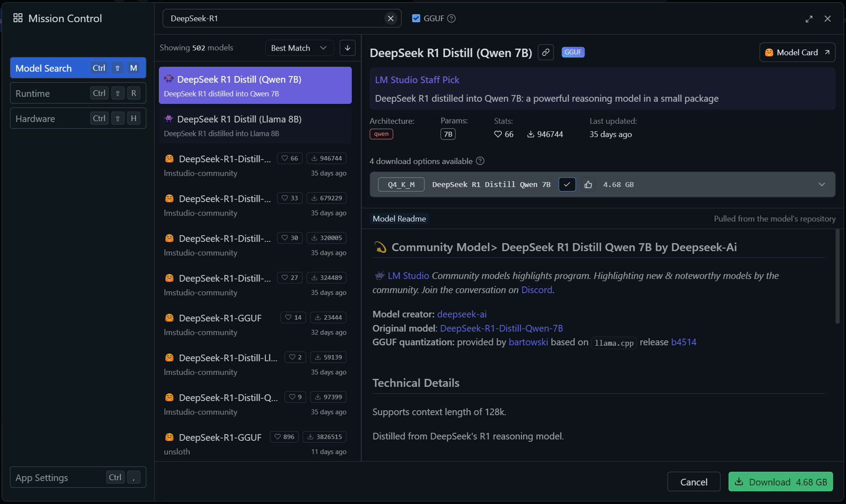
Task: Click the thumbs up recommended icon
Action: point(588,184)
